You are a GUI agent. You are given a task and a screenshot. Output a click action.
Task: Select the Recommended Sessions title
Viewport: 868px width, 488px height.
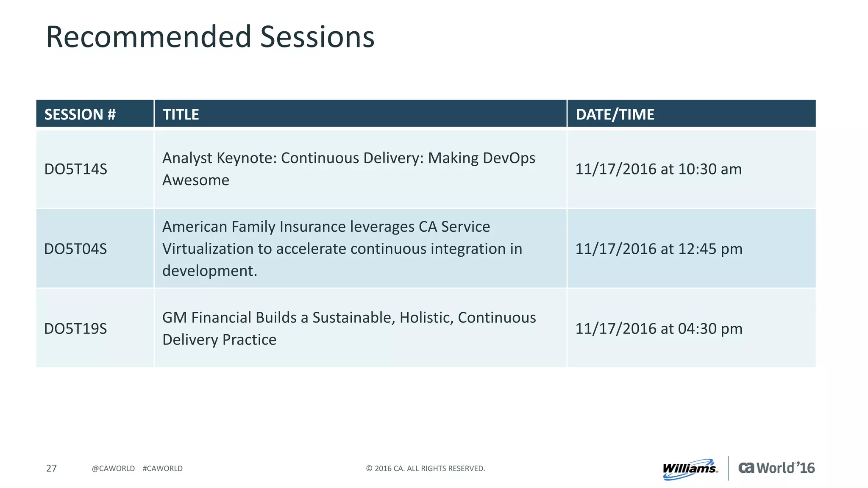(x=210, y=36)
